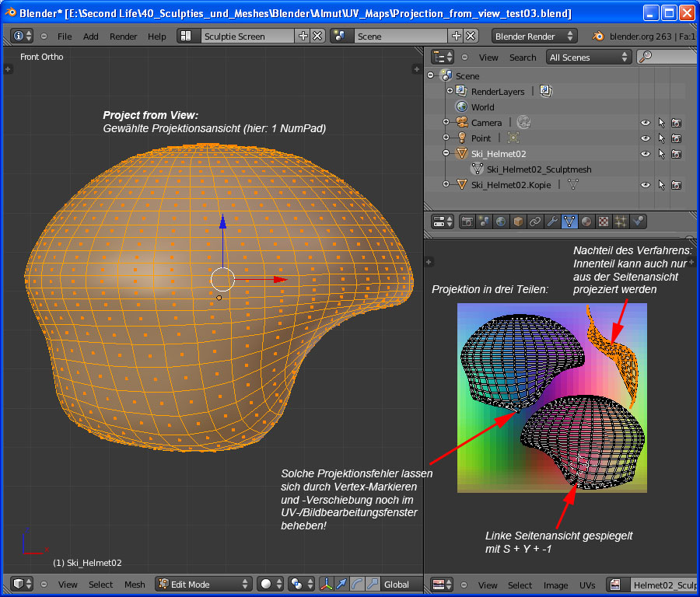Viewport: 700px width, 597px height.
Task: Toggle Camera visibility eye in outliner
Action: pos(645,123)
